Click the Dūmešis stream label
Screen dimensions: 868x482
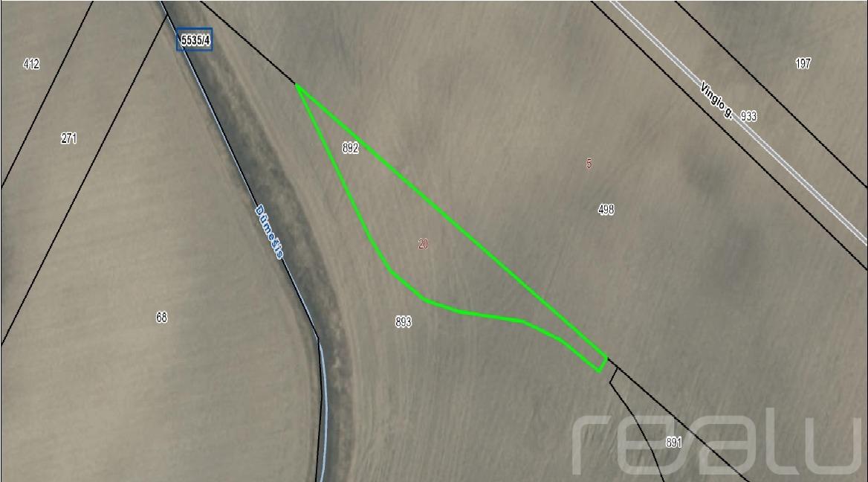click(x=270, y=231)
